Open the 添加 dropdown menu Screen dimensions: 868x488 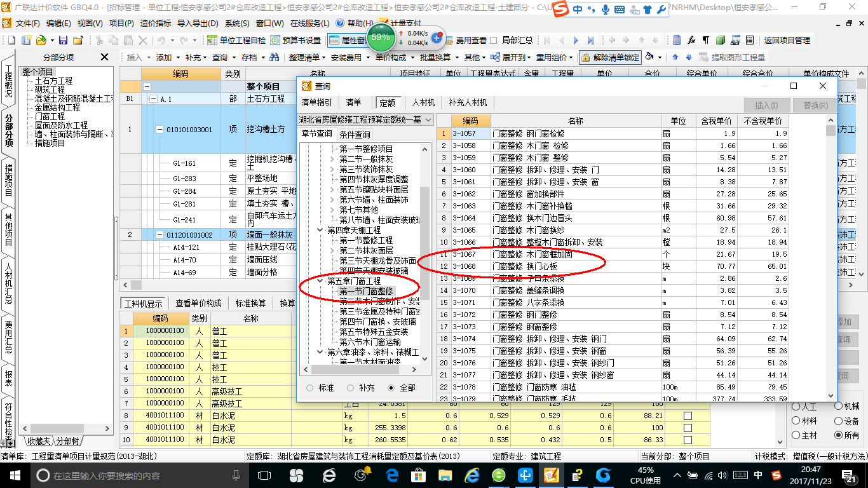pos(168,57)
